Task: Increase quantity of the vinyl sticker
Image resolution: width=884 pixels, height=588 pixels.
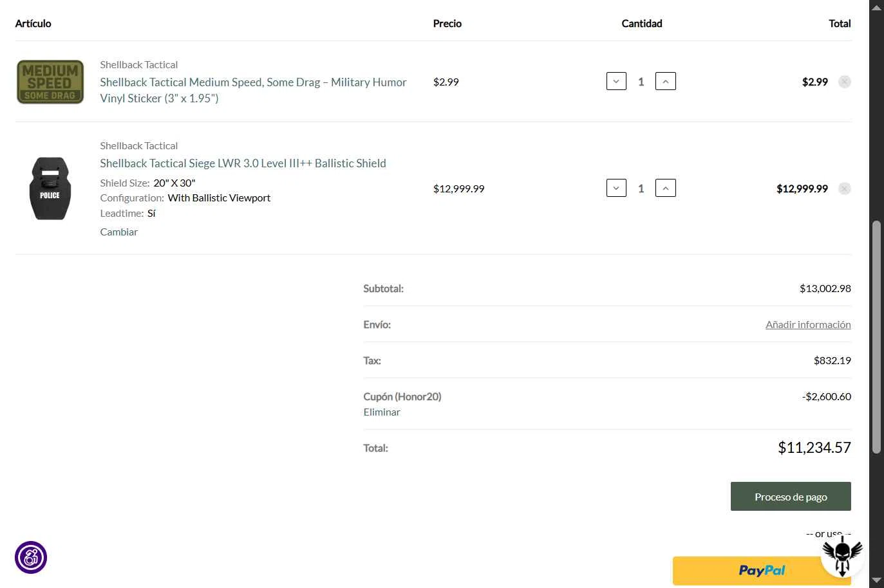Action: (665, 82)
